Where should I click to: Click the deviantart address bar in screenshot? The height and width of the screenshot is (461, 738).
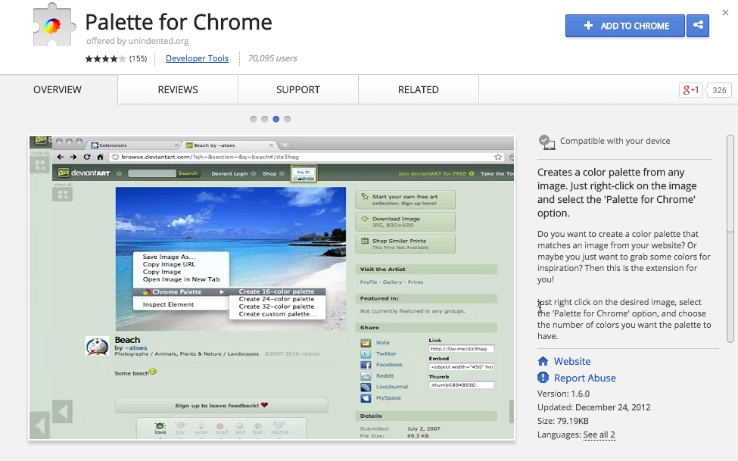[306, 157]
